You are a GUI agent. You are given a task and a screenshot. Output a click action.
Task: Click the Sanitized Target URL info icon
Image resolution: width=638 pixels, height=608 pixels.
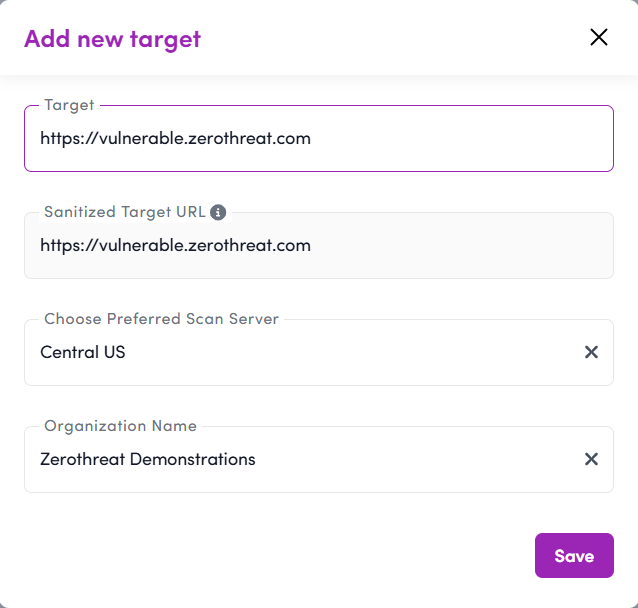[x=218, y=212]
